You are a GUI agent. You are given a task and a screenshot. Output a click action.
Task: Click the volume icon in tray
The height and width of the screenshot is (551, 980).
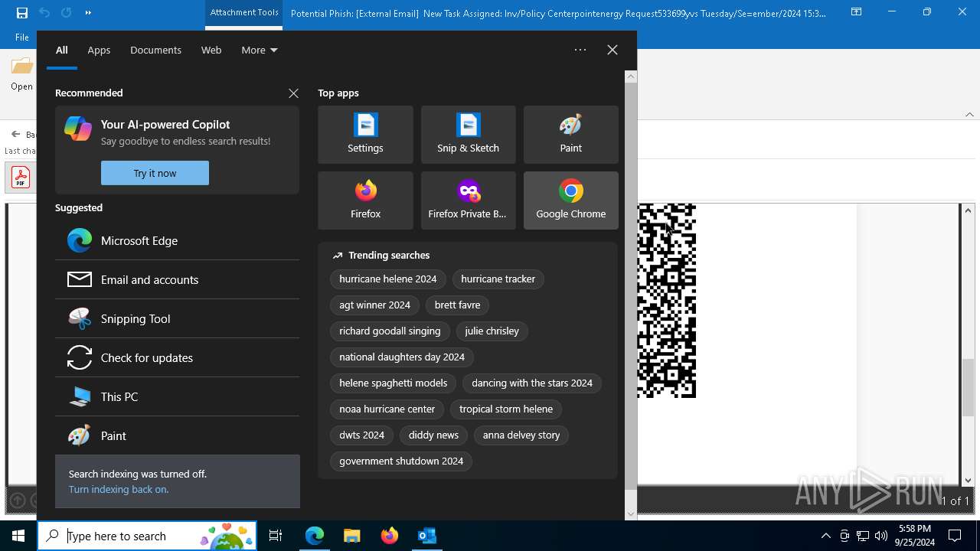(881, 536)
